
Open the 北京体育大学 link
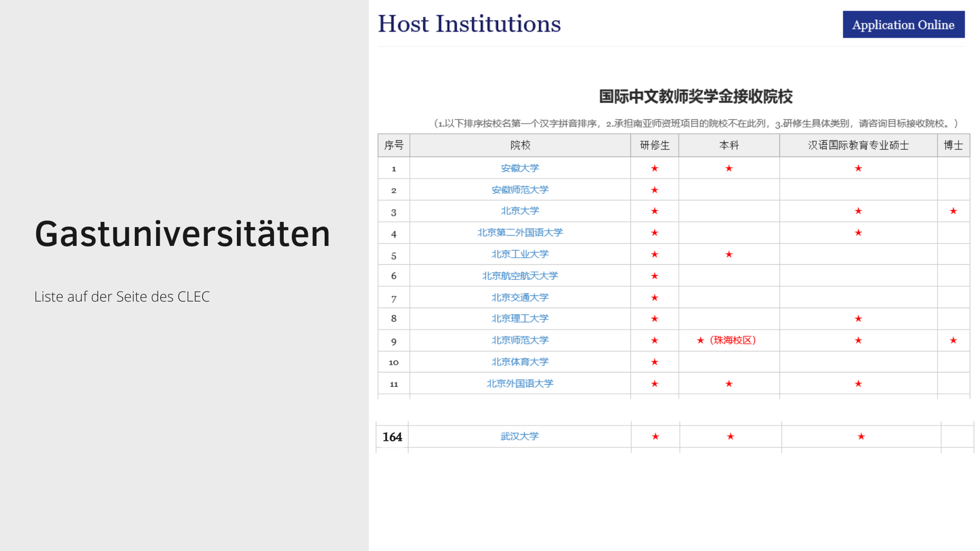tap(520, 362)
